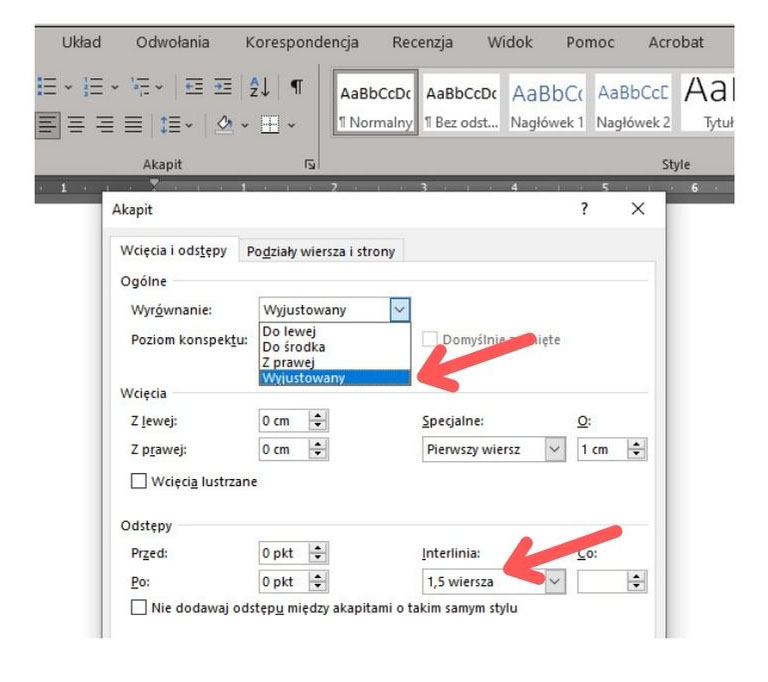Switch to 'Podziały wiersza i strony' tab
Screen dimensions: 768x682
[320, 252]
